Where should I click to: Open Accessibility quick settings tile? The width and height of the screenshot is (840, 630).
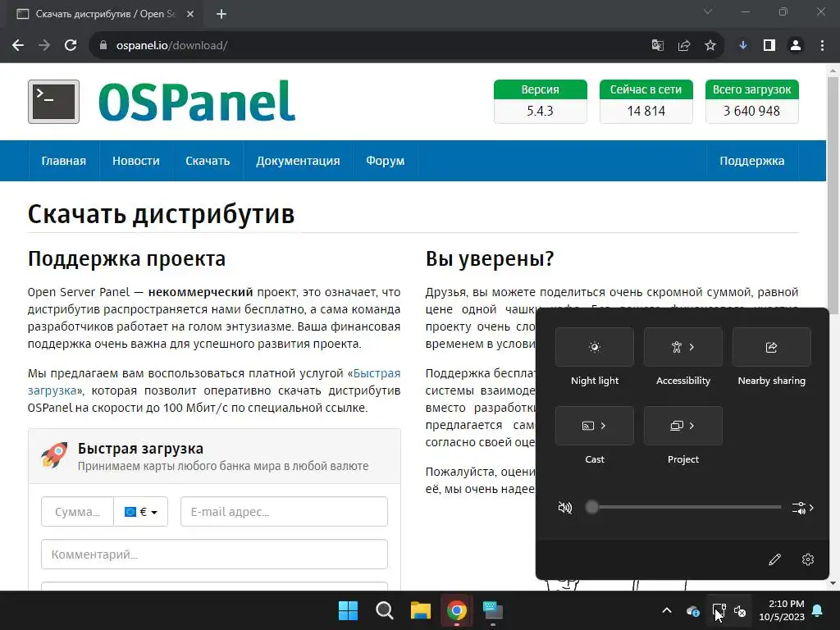683,347
